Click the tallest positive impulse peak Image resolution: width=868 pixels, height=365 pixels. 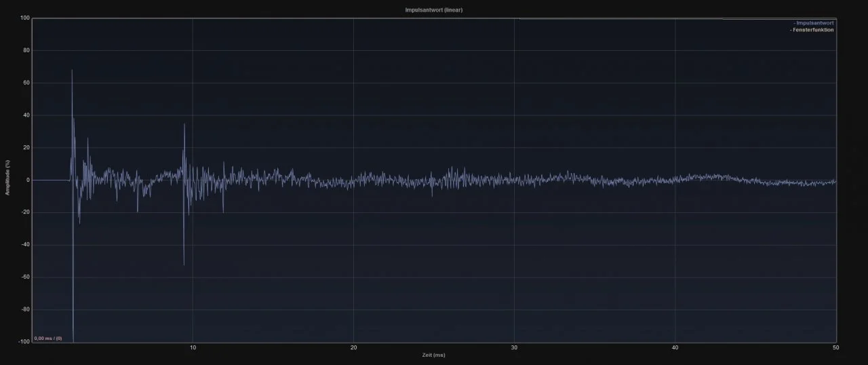[x=72, y=71]
